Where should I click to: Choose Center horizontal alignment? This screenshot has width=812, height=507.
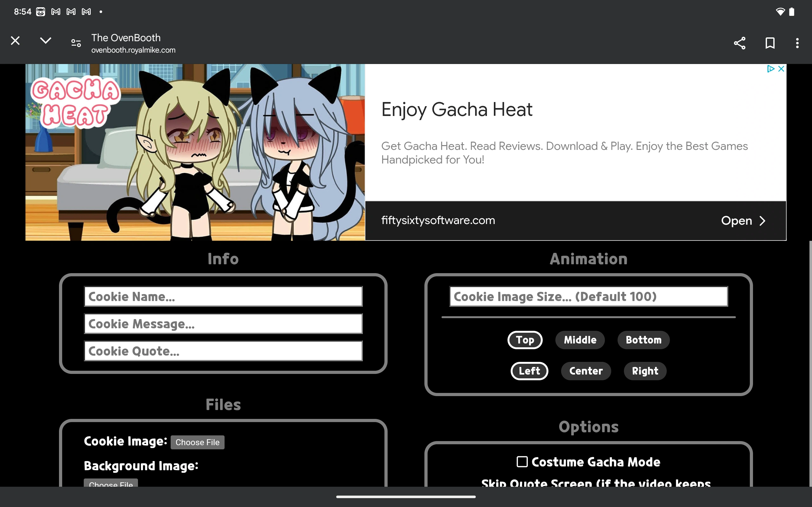point(586,371)
